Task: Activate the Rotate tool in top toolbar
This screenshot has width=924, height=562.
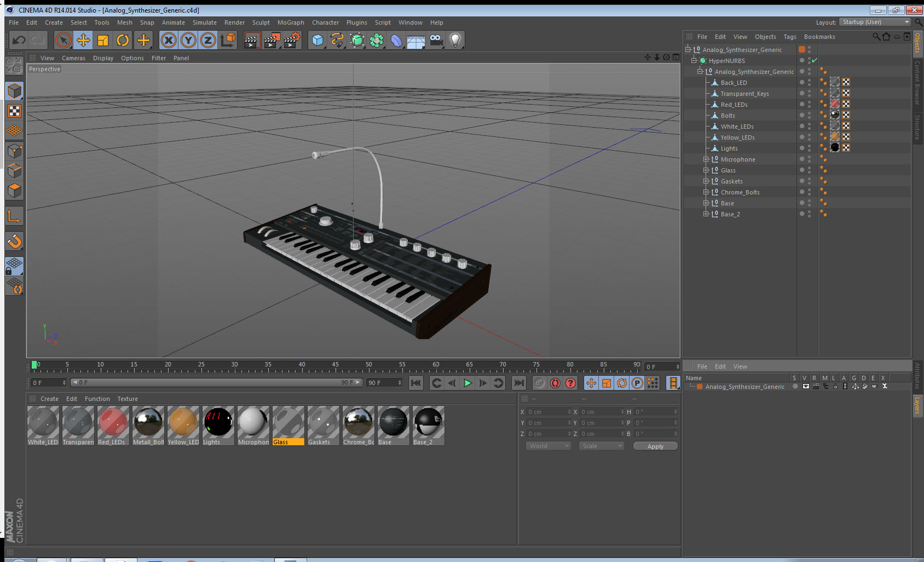Action: [x=123, y=40]
